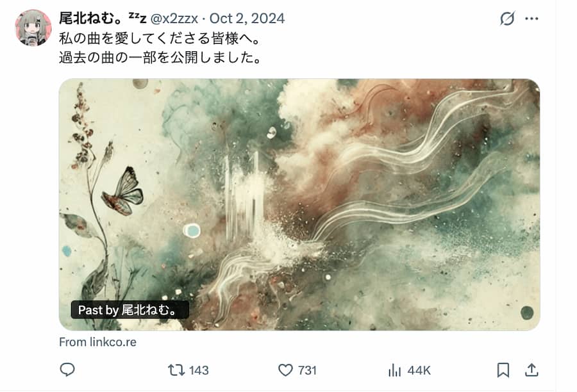Follow the From linkco.re source link
577x392 pixels.
[x=97, y=342]
